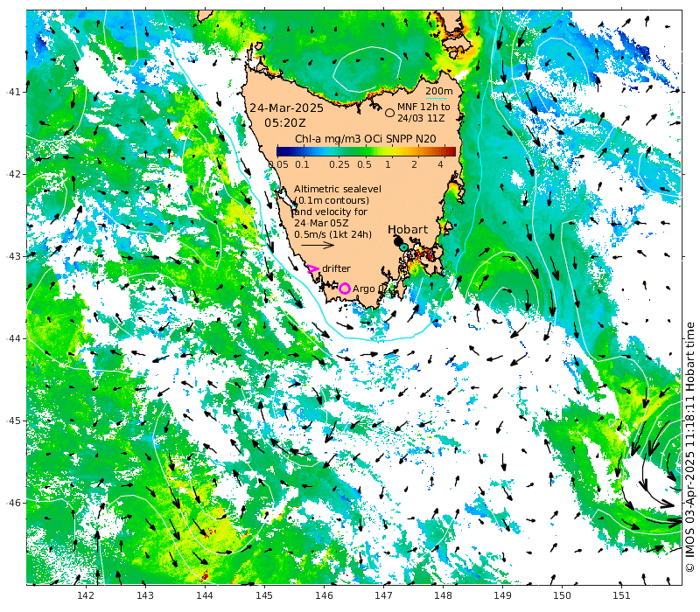Screen dimensions: 700x612
Task: Click the Chl-a color scale bar
Action: point(366,151)
